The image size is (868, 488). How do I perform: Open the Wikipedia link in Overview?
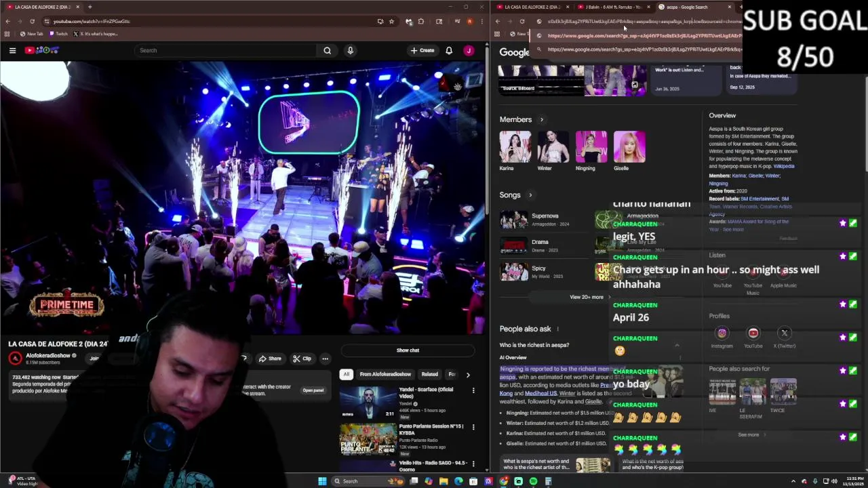(784, 166)
